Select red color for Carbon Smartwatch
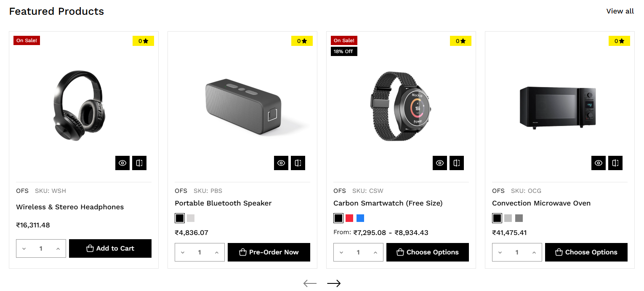Viewport: 644px width, 291px height. point(349,218)
